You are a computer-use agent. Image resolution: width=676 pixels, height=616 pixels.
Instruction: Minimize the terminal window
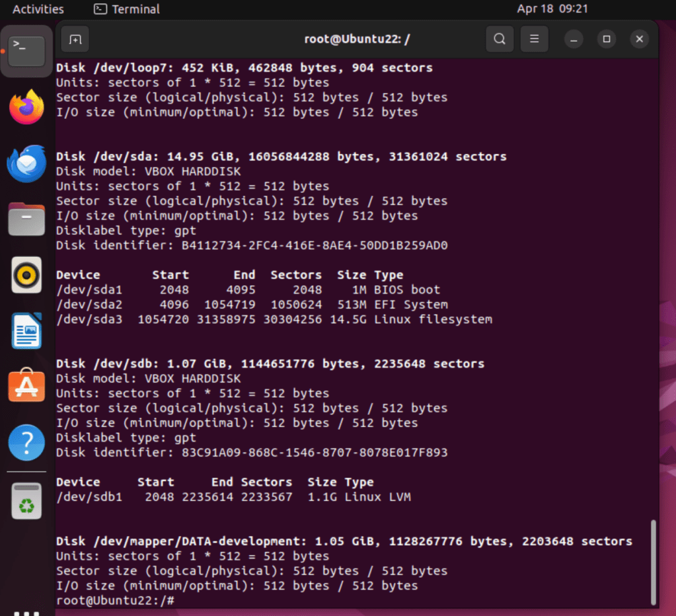click(x=574, y=39)
